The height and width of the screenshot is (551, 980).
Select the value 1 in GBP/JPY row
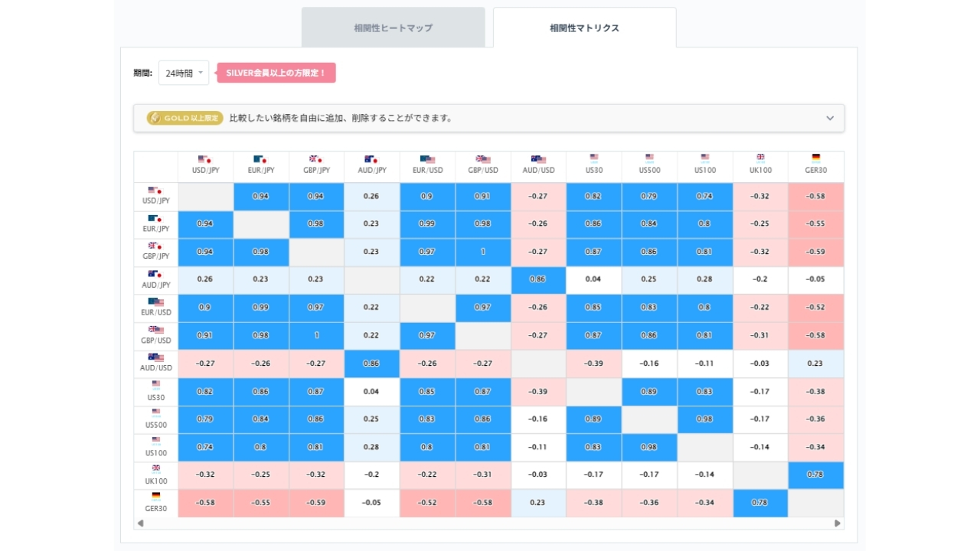(x=483, y=253)
